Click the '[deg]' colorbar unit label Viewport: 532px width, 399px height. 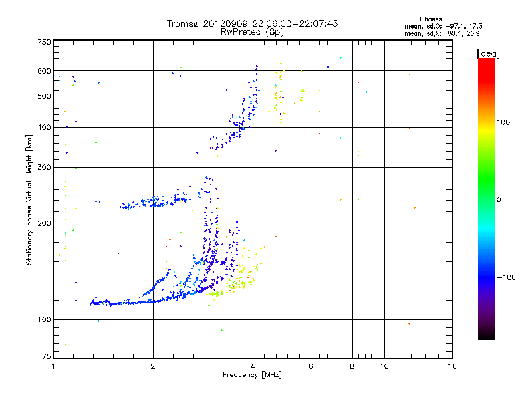488,53
